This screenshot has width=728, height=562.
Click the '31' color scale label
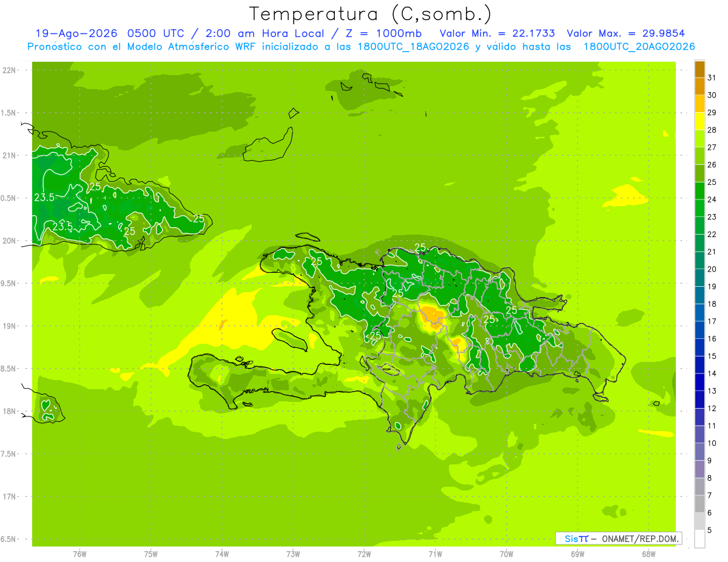click(x=712, y=78)
